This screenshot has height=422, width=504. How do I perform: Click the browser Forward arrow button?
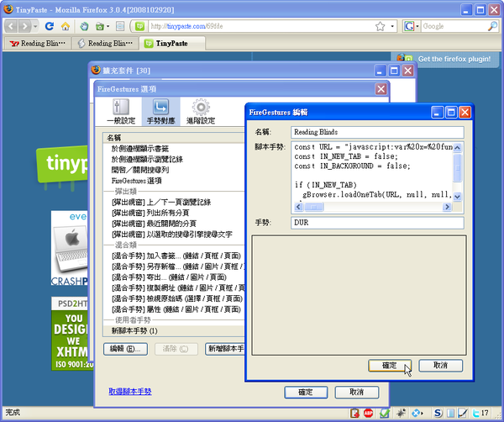(x=24, y=26)
